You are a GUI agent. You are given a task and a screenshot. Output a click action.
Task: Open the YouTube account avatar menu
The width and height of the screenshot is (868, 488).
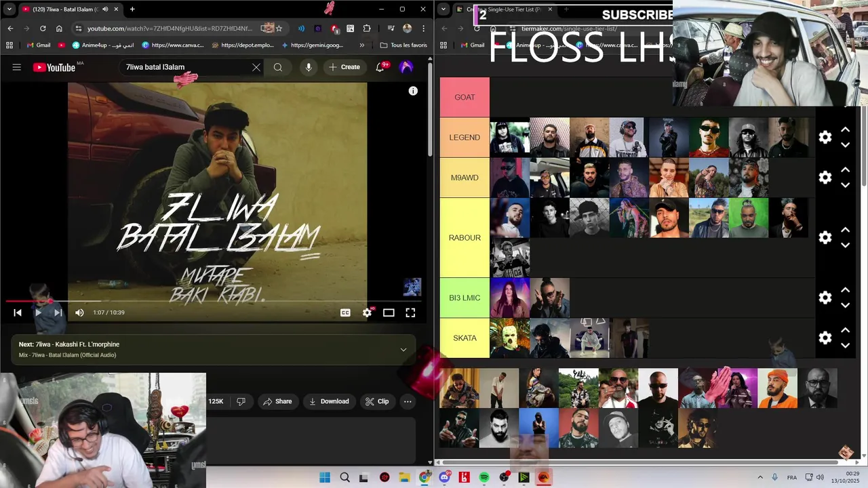click(x=406, y=67)
